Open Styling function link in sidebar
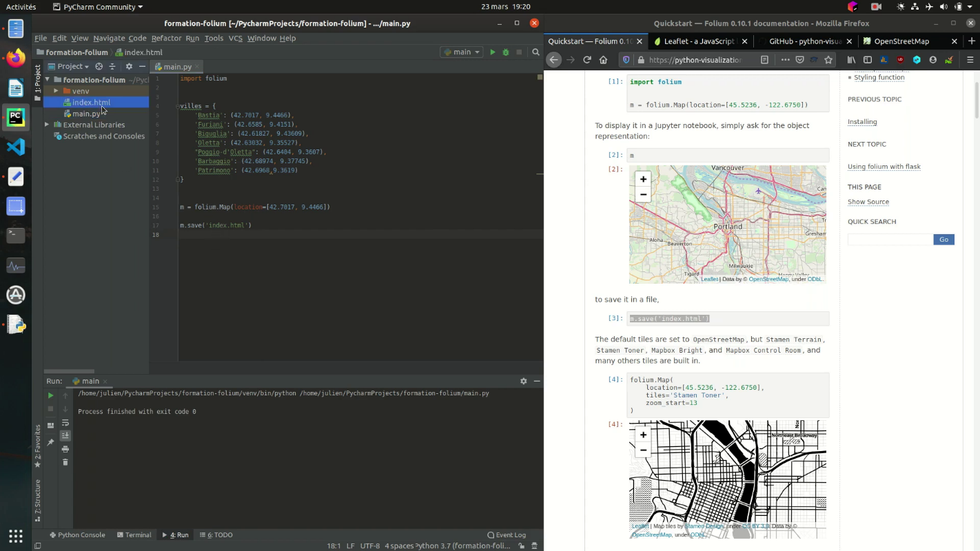 coord(879,77)
